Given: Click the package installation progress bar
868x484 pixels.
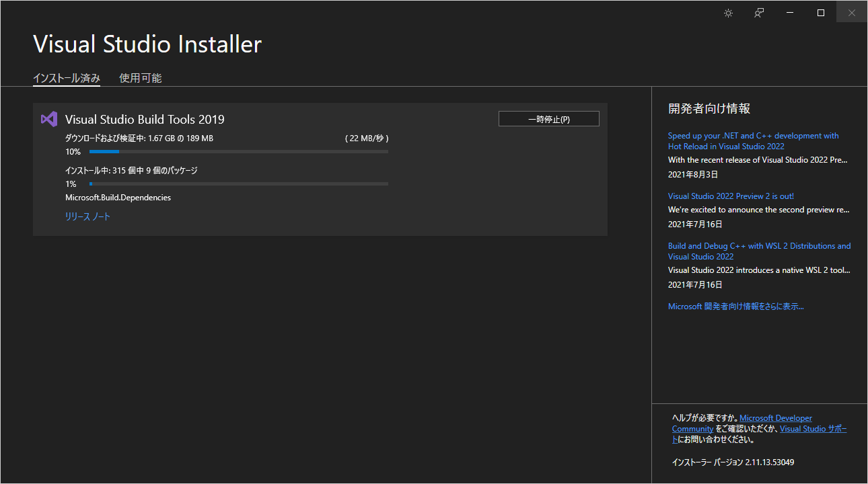Looking at the screenshot, I should click(x=239, y=184).
